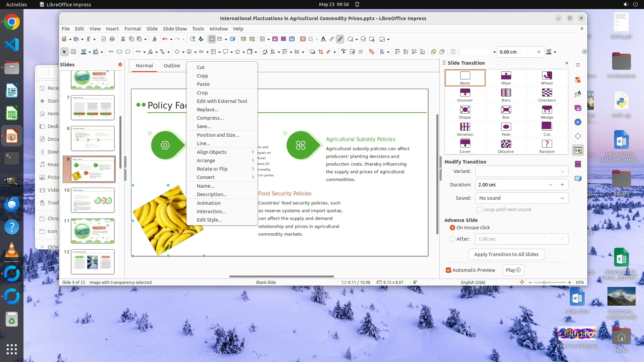Expand the Variant combo box
The height and width of the screenshot is (362, 644).
click(x=522, y=171)
